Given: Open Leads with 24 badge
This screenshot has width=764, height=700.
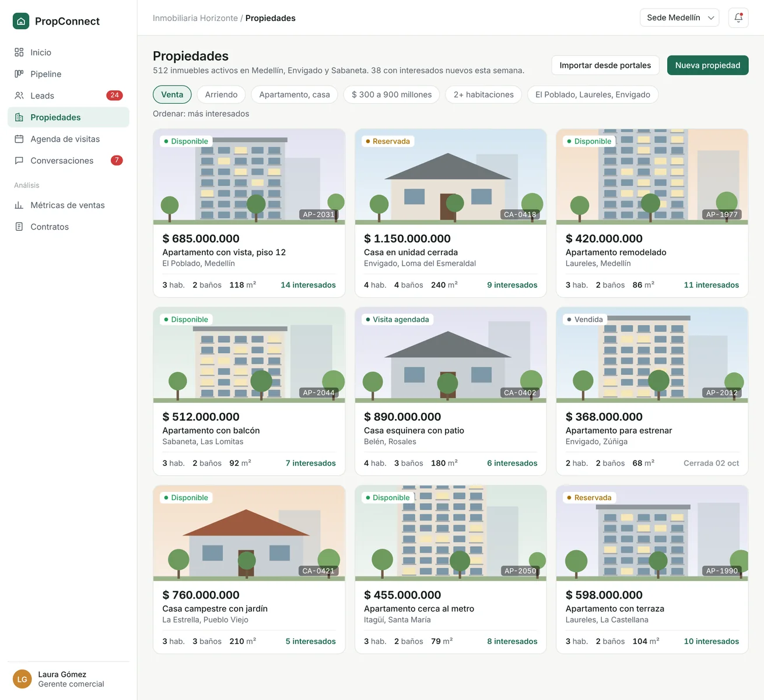Looking at the screenshot, I should click(x=68, y=96).
